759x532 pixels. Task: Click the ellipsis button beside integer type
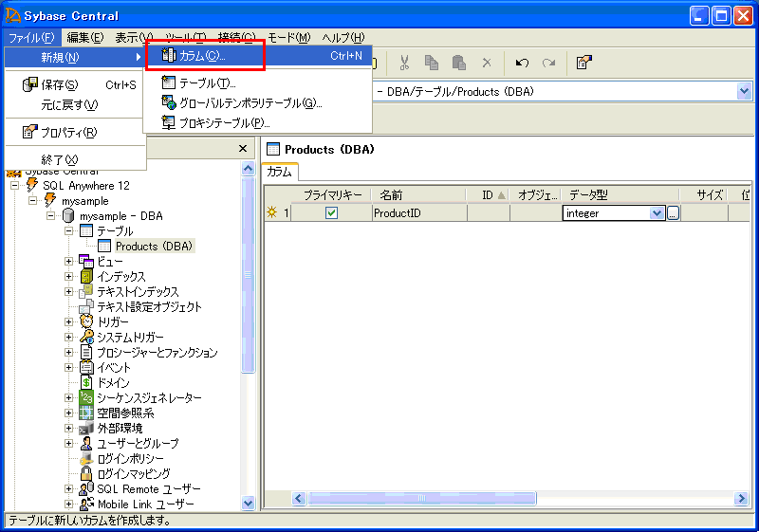coord(673,213)
